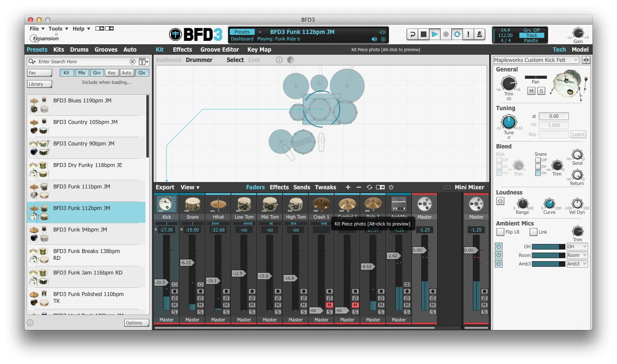Click the Hihat channel photo
This screenshot has height=364, width=617.
[218, 204]
